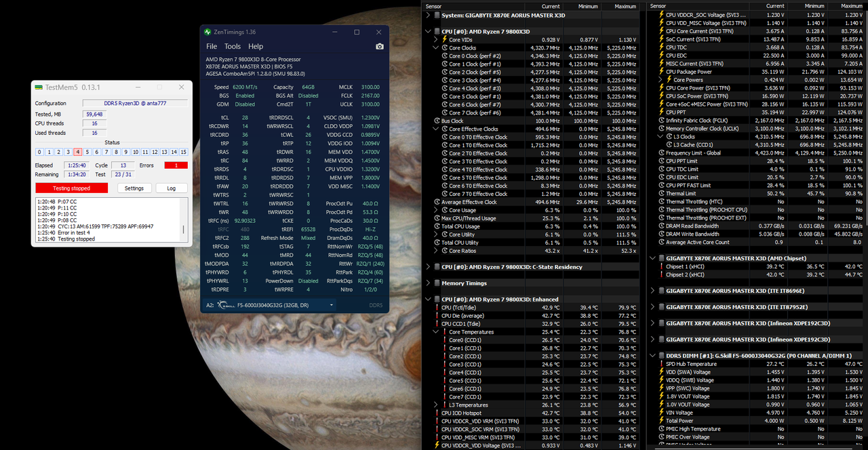This screenshot has width=868, height=450.
Task: Click the clock icon beside Bus Clock
Action: [x=437, y=121]
